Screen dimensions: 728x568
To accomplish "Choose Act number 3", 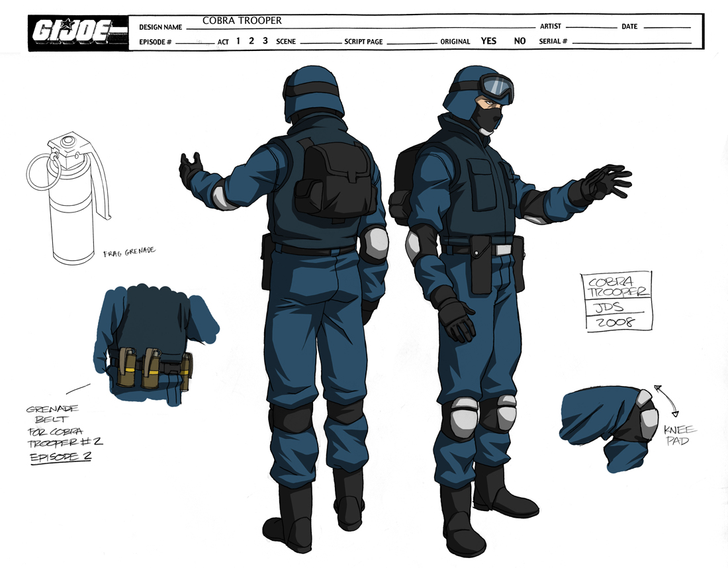I will (265, 41).
